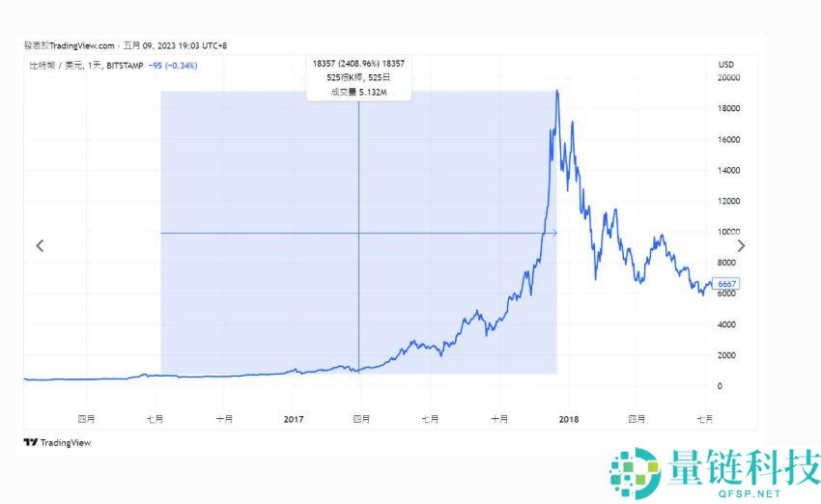
Task: Click the blue vertical measurement line
Action: coord(358,290)
